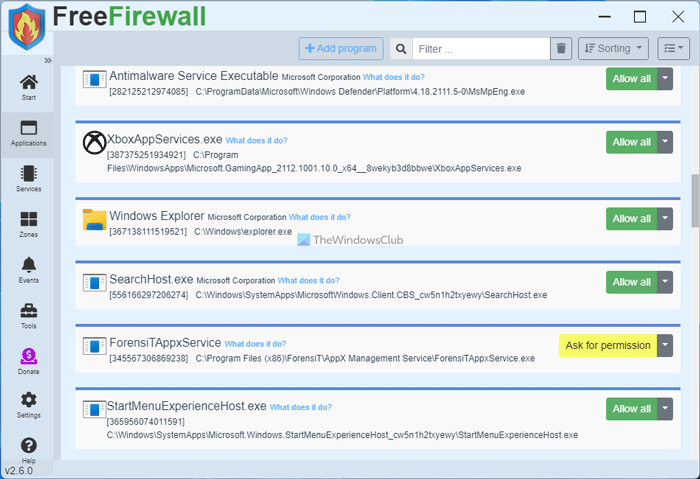Expand rule dropdown for Antimalware Service Executable
Viewport: 700px width, 479px height.
pyautogui.click(x=665, y=79)
